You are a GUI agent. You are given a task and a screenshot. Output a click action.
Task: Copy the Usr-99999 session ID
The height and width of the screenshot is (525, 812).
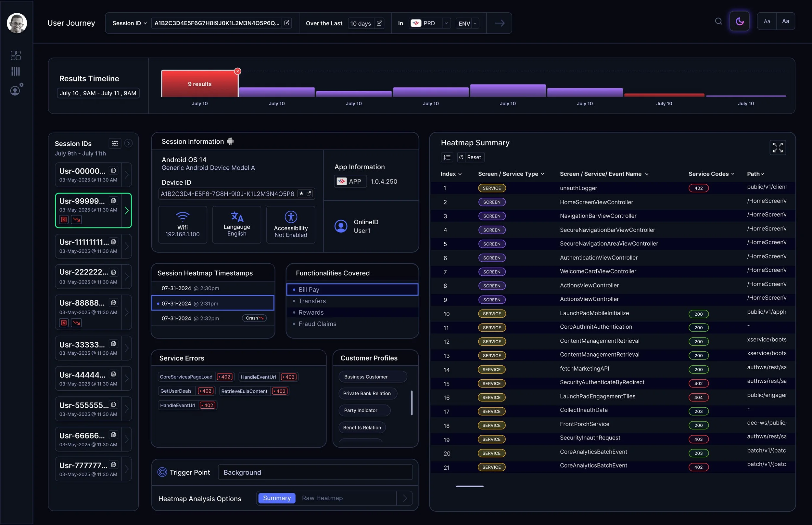click(113, 201)
